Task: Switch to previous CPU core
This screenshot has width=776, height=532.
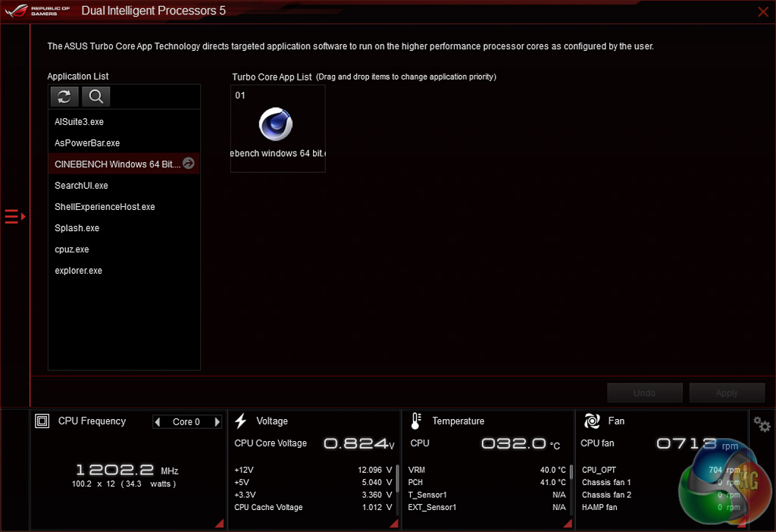Action: coord(158,421)
